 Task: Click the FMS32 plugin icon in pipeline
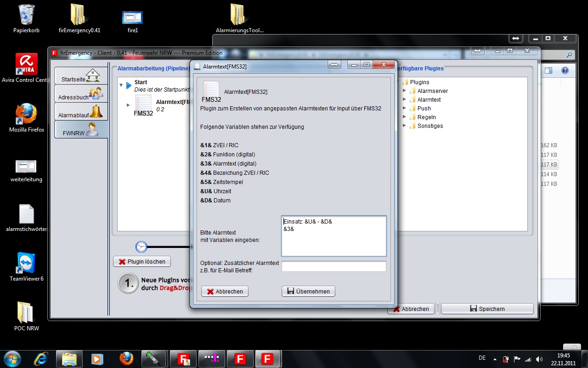tap(143, 105)
